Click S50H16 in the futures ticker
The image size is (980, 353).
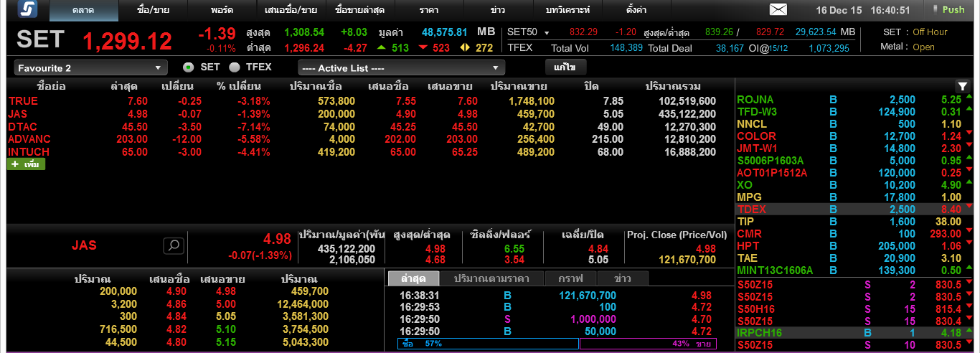point(756,309)
